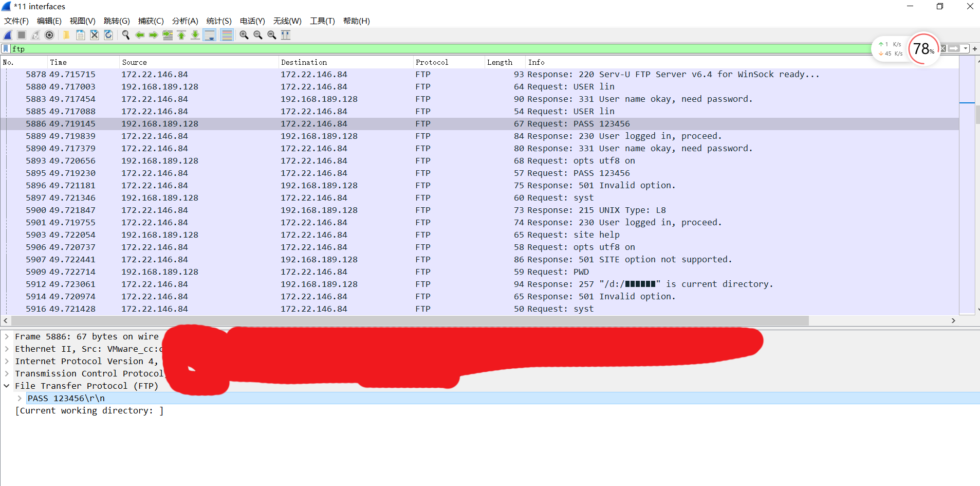Stop the running capture

point(21,35)
